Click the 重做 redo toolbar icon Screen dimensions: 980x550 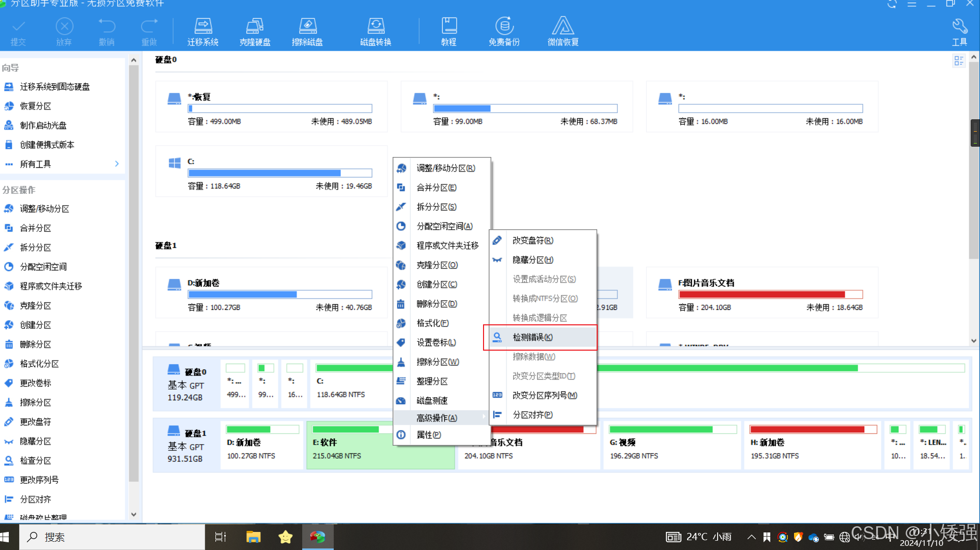[149, 32]
